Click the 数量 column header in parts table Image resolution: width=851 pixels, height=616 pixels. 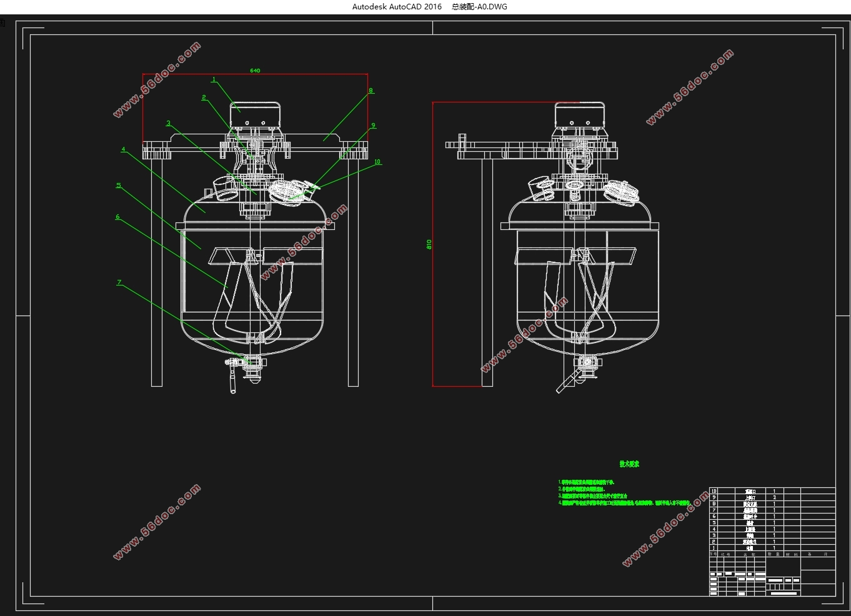coord(774,554)
